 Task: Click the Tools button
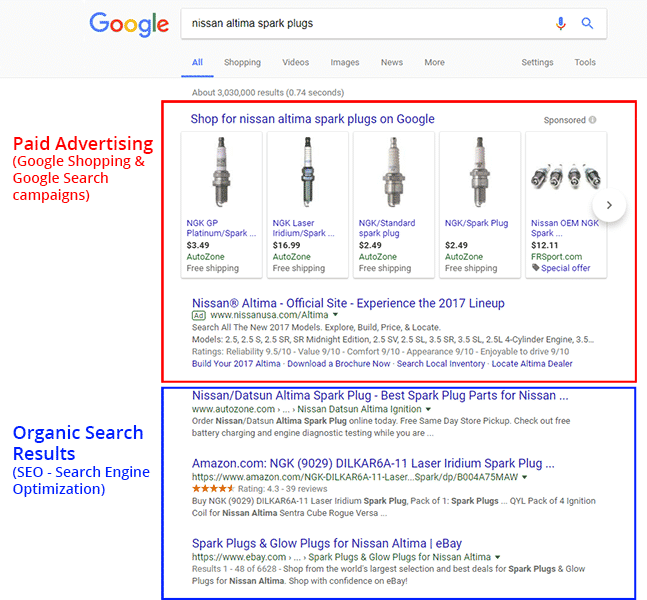[x=585, y=62]
